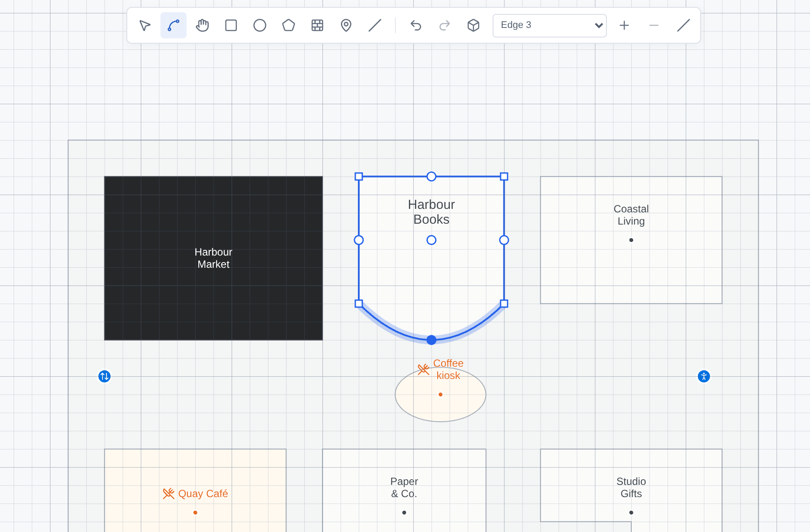The image size is (810, 532).
Task: Click the bottom-left corner handle of Harbour Books
Action: [x=359, y=304]
